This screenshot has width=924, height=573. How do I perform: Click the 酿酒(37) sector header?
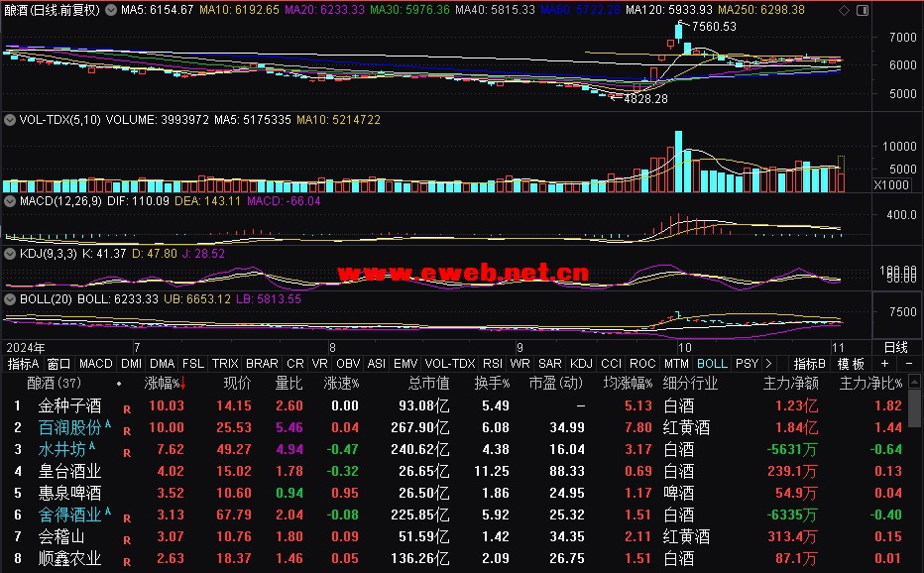(x=54, y=384)
